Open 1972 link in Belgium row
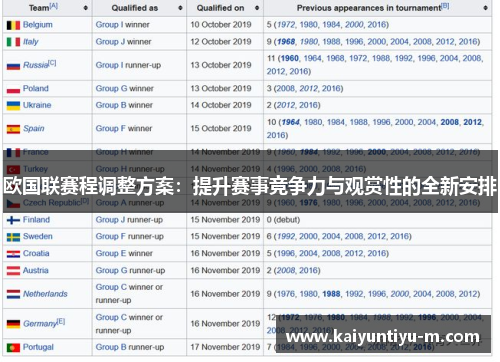The image size is (500, 362). tap(286, 25)
